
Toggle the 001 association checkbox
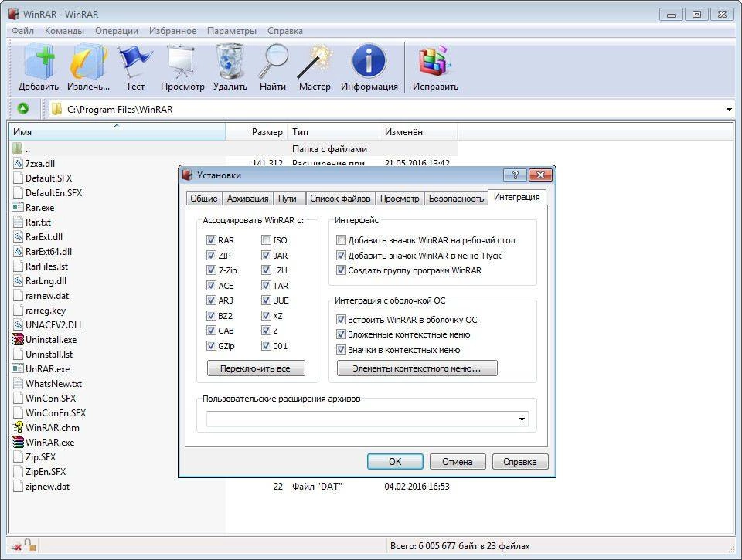pyautogui.click(x=266, y=346)
